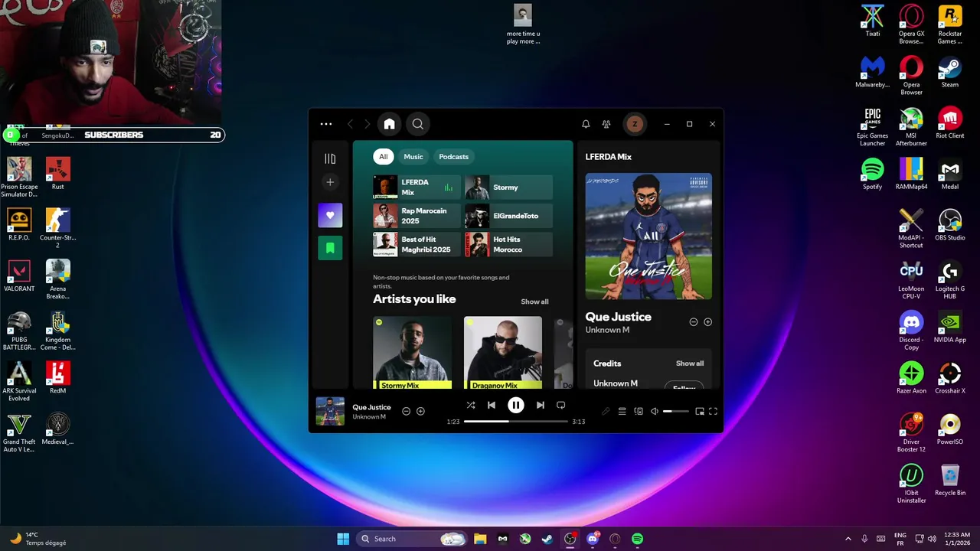Click the Que Justice title in the player bar
The height and width of the screenshot is (551, 980).
(372, 407)
